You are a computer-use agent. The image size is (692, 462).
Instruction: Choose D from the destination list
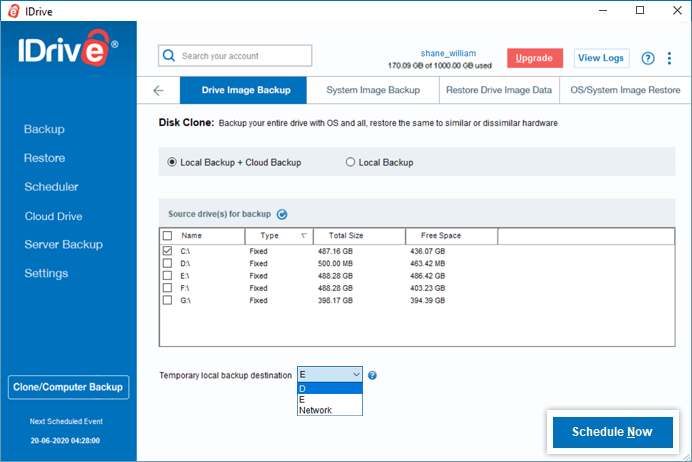point(330,389)
